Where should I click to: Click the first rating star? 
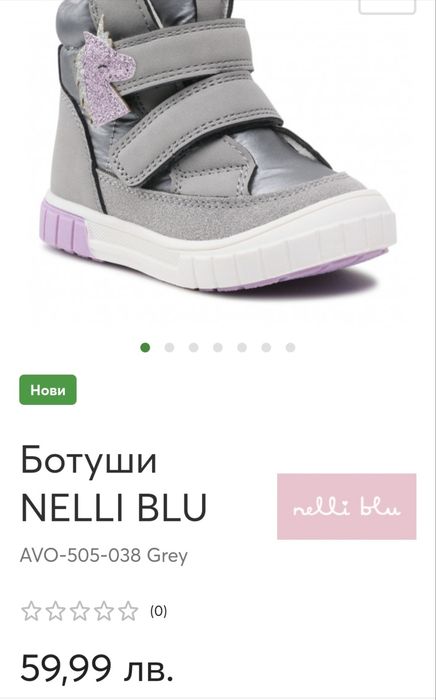(31, 611)
